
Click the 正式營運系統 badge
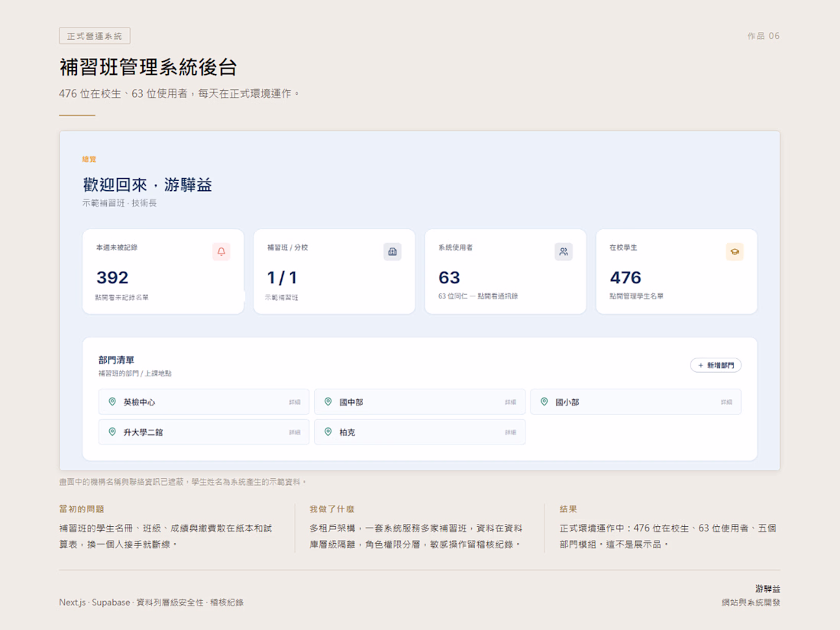(x=95, y=36)
